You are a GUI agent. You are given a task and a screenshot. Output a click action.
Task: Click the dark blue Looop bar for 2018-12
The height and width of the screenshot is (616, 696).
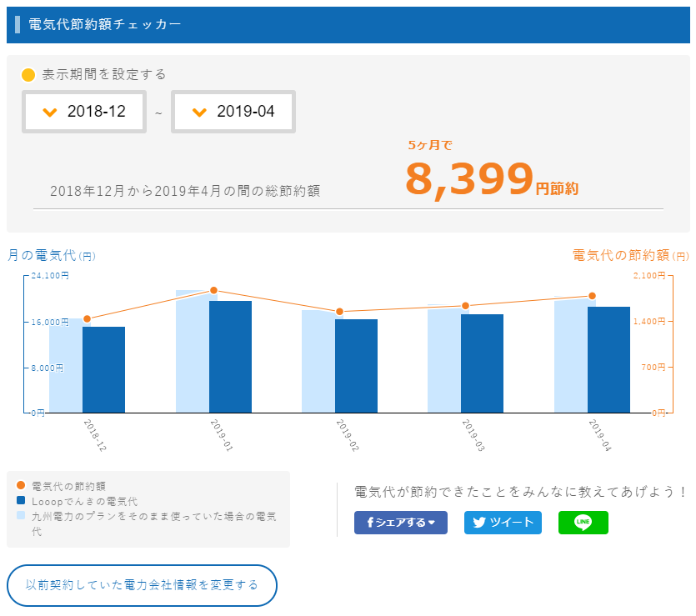[103, 369]
